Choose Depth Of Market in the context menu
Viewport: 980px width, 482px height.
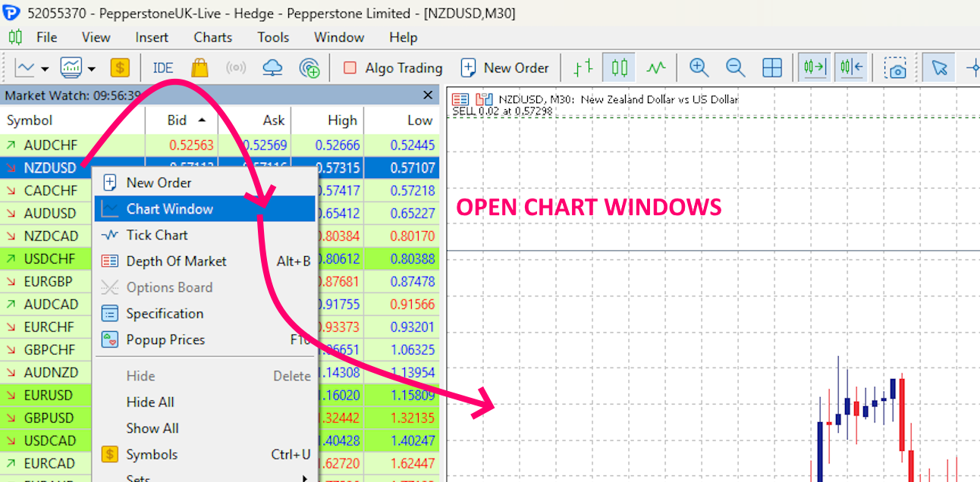click(x=176, y=261)
